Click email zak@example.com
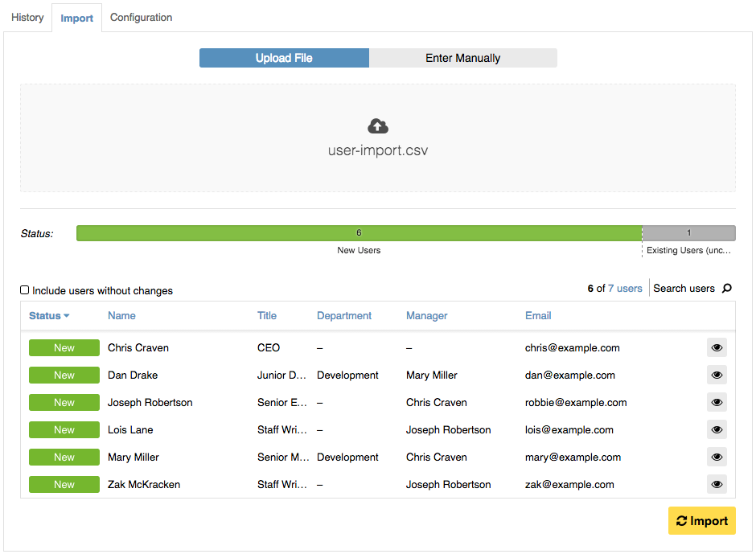756x554 pixels. [569, 485]
